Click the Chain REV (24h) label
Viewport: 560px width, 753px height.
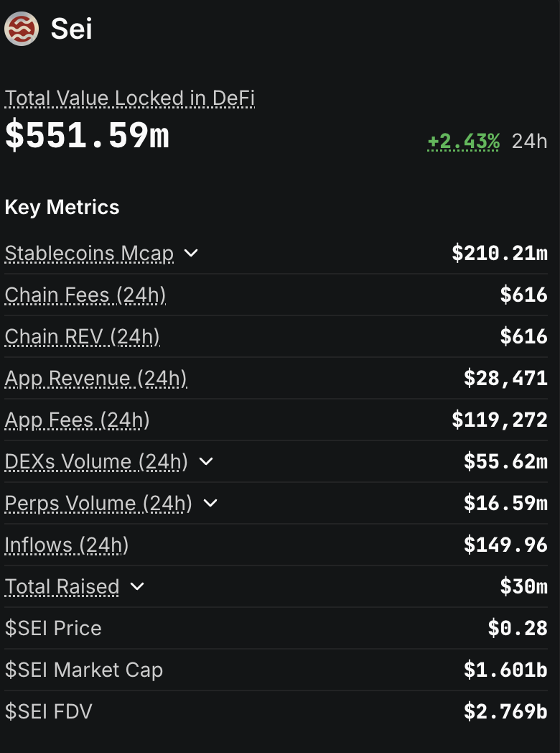(x=82, y=337)
